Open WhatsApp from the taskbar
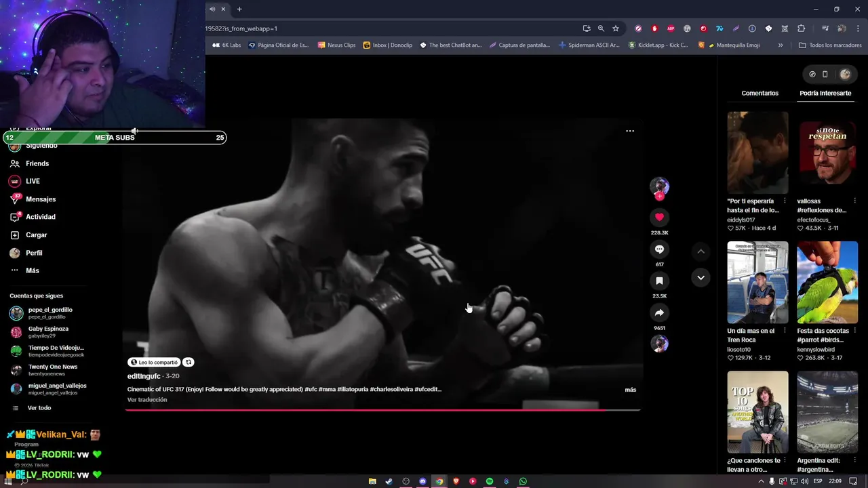Viewport: 868px width, 488px height. point(523,481)
